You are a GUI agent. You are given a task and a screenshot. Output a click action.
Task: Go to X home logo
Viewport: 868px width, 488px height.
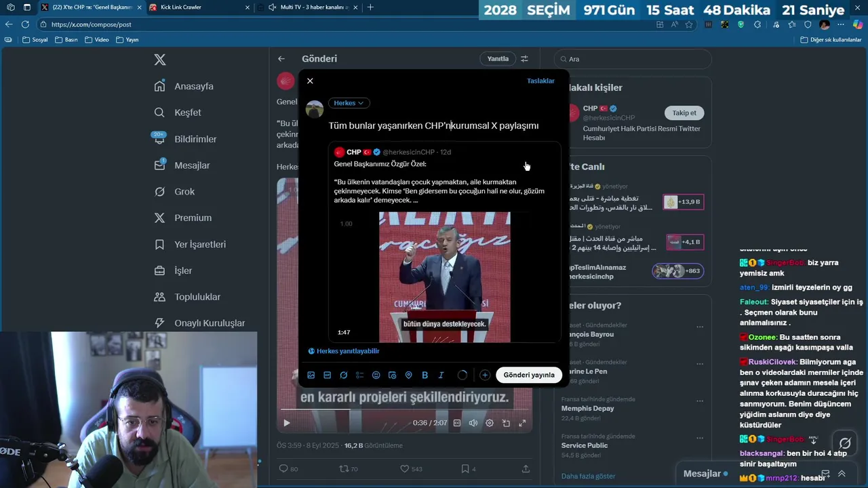pos(160,60)
